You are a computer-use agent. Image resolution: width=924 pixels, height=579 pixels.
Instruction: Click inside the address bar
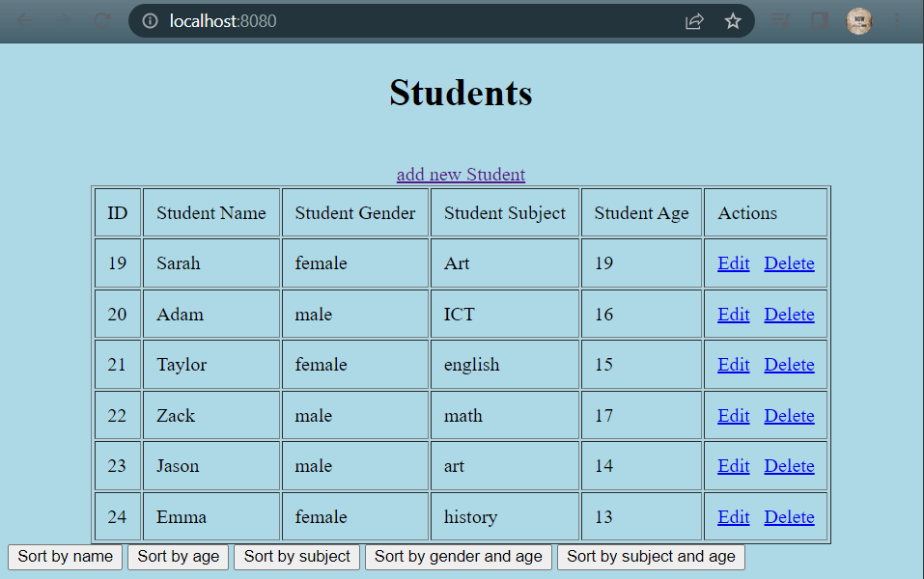pyautogui.click(x=386, y=19)
